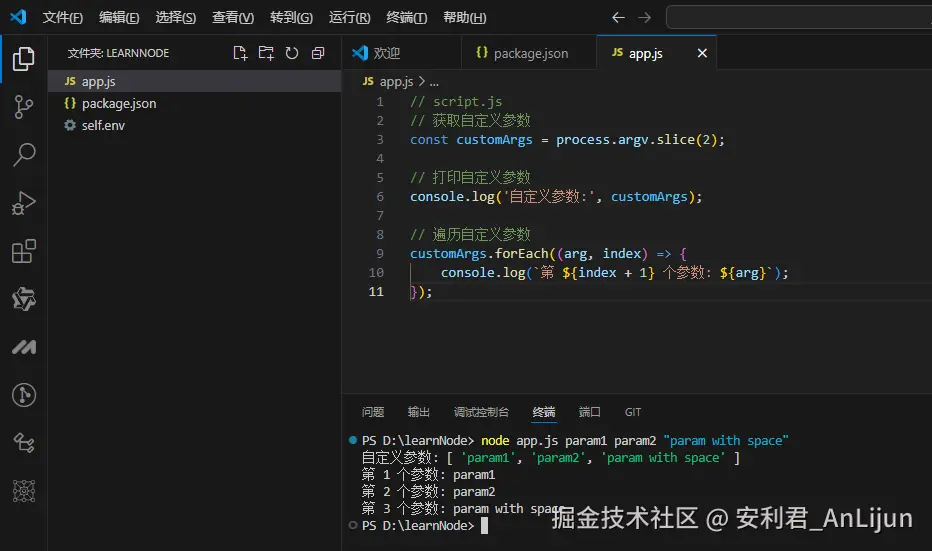Open self.env in the file explorer

(x=195, y=125)
